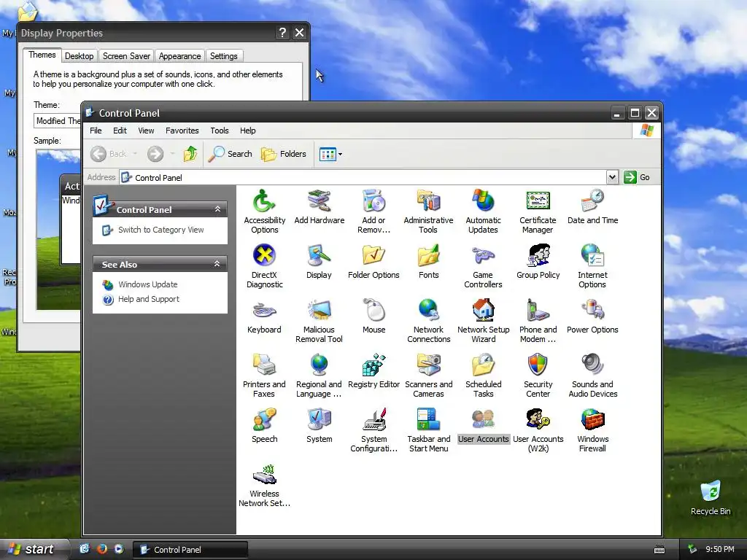Select the Keyboard applet icon
This screenshot has height=560, width=747.
[264, 311]
